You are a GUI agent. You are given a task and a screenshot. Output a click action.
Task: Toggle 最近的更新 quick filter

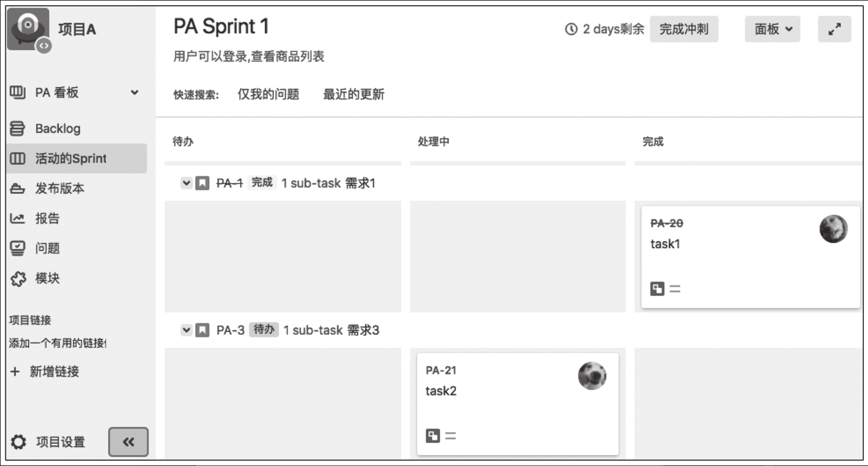tap(354, 95)
